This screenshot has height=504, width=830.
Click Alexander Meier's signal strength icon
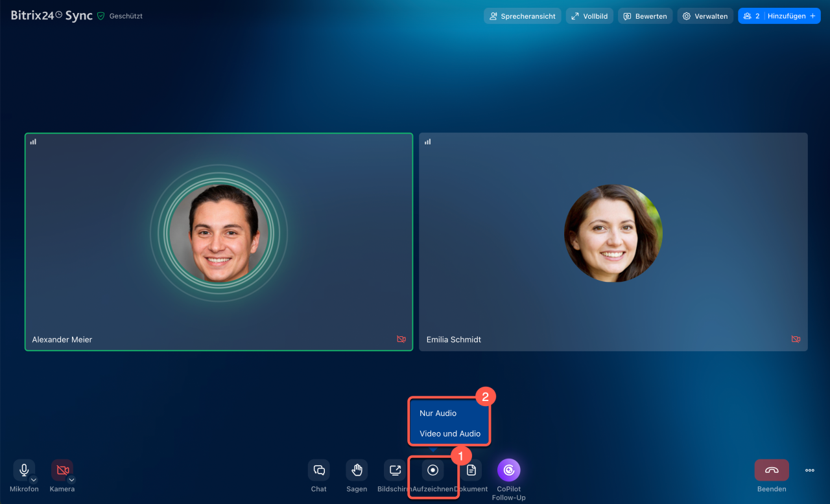[x=33, y=141]
